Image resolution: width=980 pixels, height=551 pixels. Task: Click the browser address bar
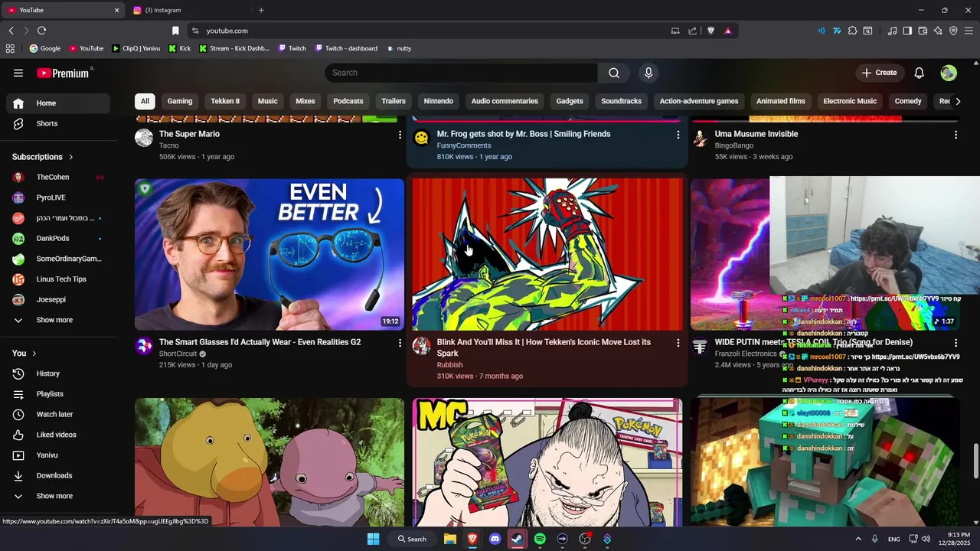429,31
